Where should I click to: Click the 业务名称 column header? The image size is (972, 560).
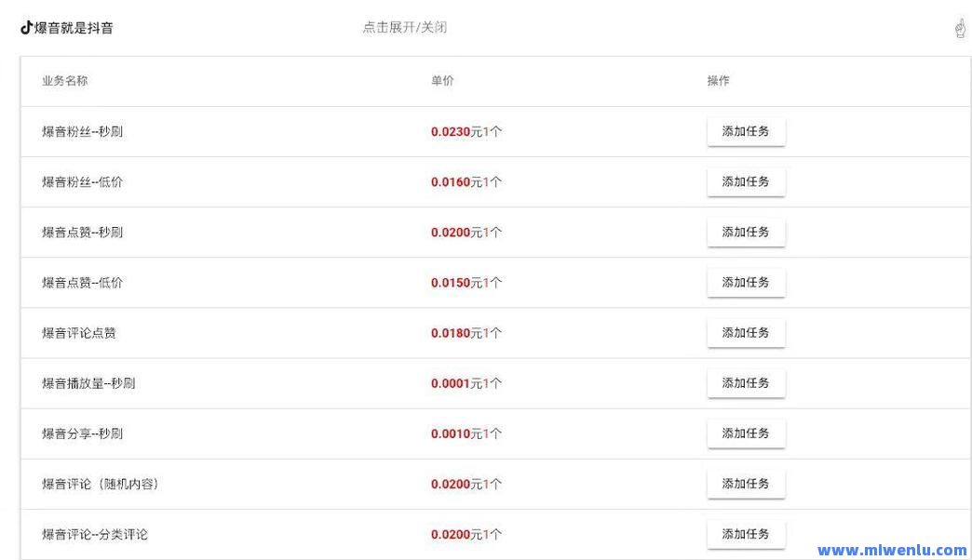(x=63, y=81)
